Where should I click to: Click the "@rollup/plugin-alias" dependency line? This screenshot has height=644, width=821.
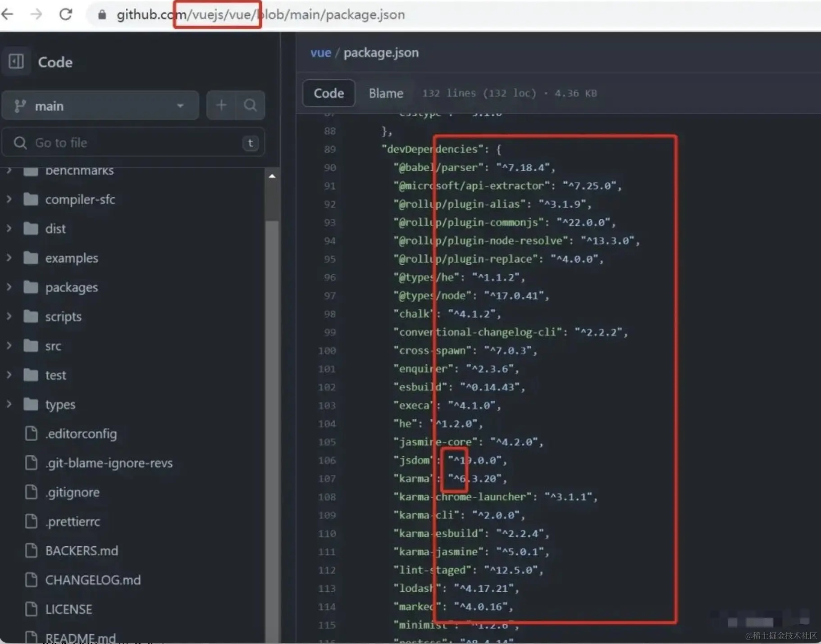[x=493, y=204]
